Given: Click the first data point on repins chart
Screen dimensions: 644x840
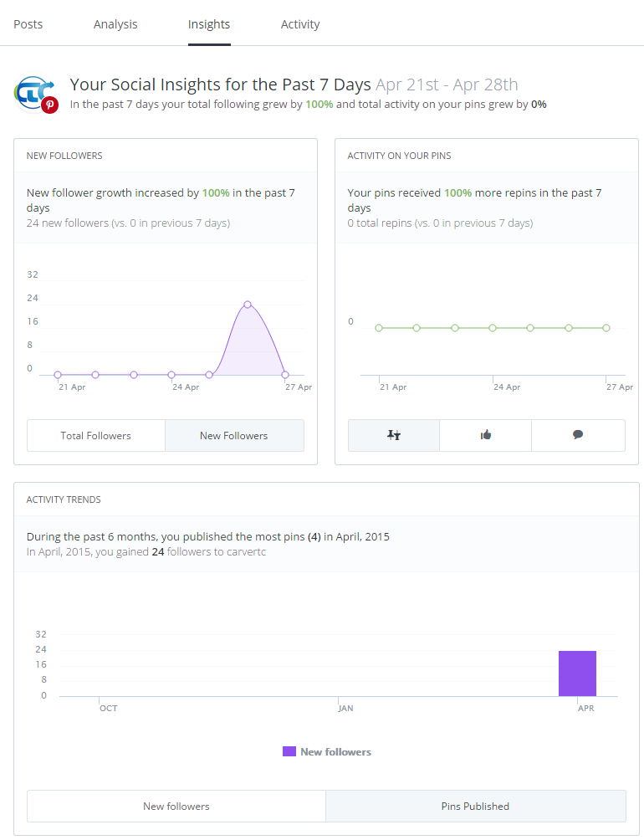Looking at the screenshot, I should point(379,328).
